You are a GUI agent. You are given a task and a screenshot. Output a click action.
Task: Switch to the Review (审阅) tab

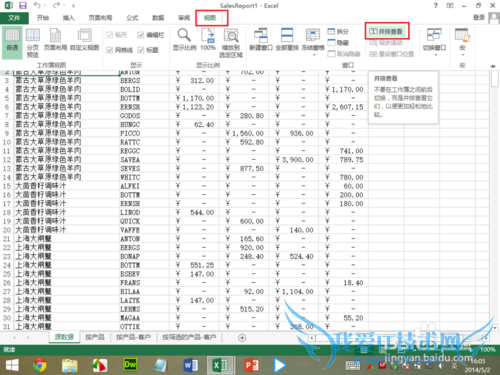tap(184, 18)
